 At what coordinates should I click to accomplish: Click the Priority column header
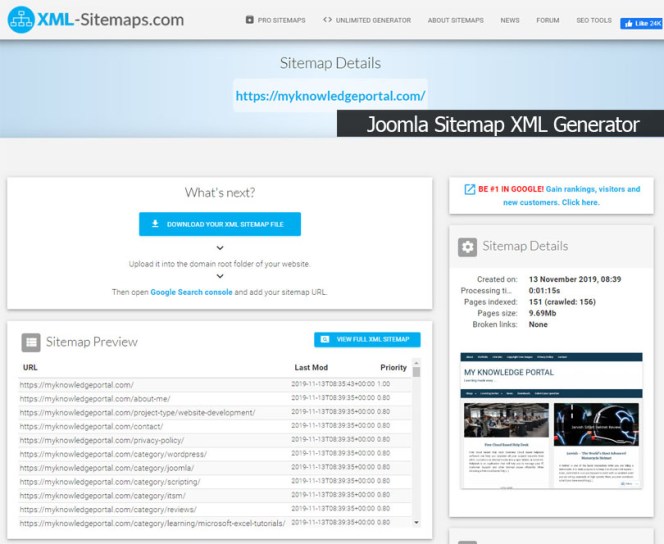pyautogui.click(x=393, y=367)
